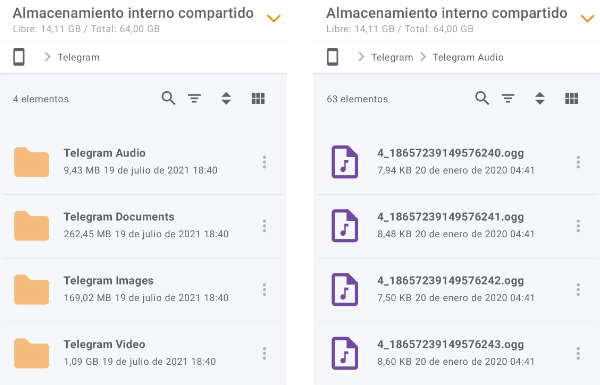The width and height of the screenshot is (600, 385).
Task: Open more options for Telegram Documents folder
Action: [x=264, y=226]
